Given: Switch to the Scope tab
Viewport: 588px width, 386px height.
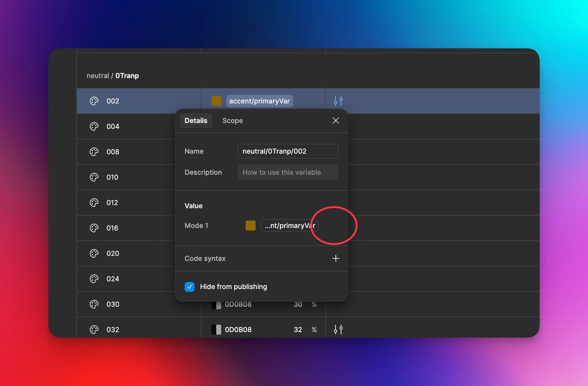Looking at the screenshot, I should 233,121.
